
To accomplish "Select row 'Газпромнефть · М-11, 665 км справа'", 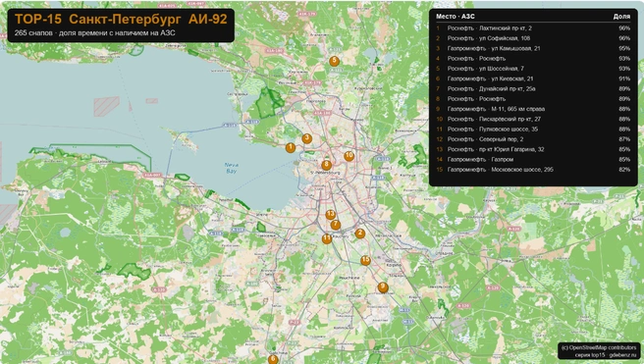I will (533, 109).
